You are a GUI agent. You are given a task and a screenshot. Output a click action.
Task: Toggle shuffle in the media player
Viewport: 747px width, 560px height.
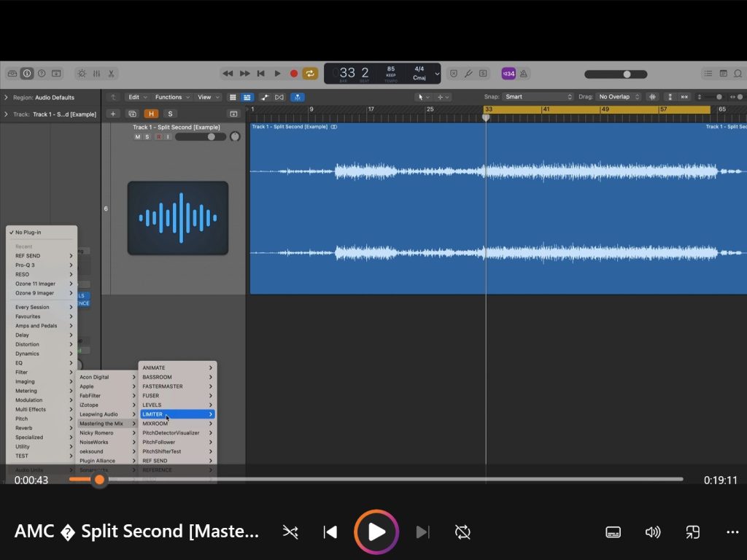[x=290, y=532]
